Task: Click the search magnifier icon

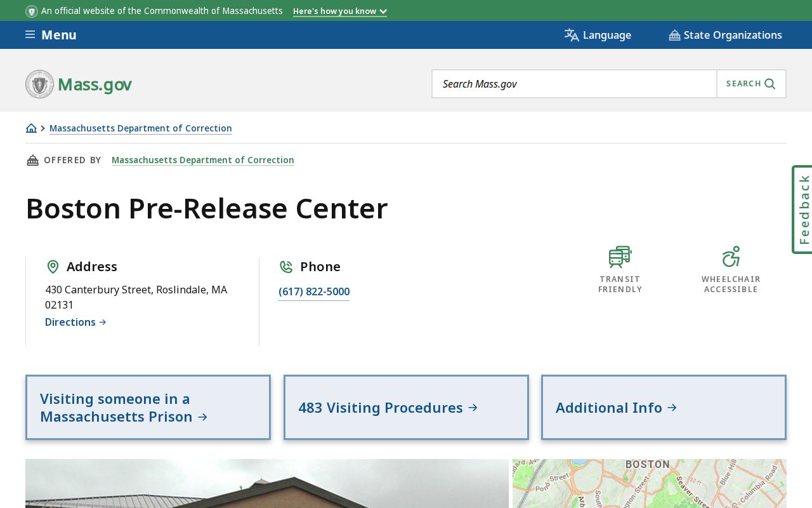Action: 770,84
